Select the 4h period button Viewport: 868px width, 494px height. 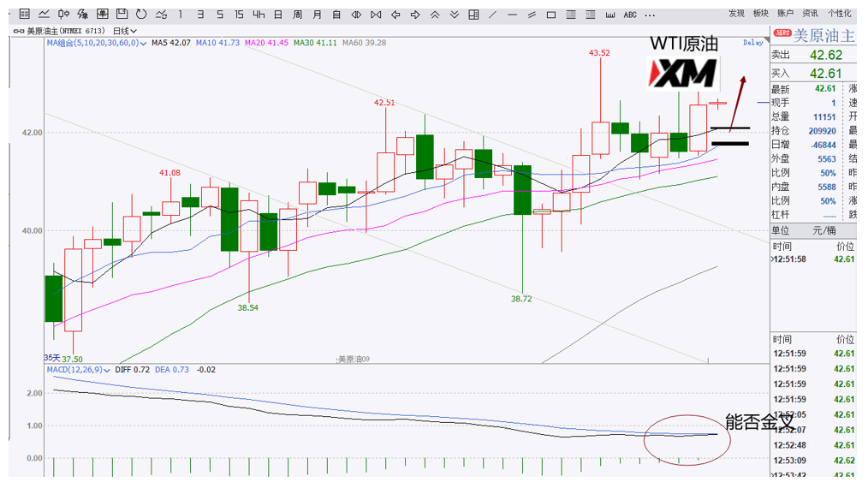pyautogui.click(x=259, y=15)
